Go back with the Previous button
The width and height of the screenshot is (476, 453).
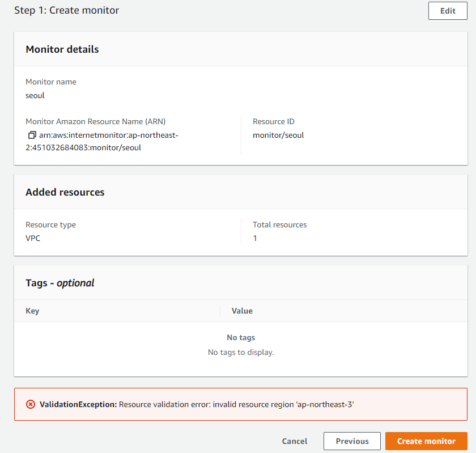(x=352, y=441)
